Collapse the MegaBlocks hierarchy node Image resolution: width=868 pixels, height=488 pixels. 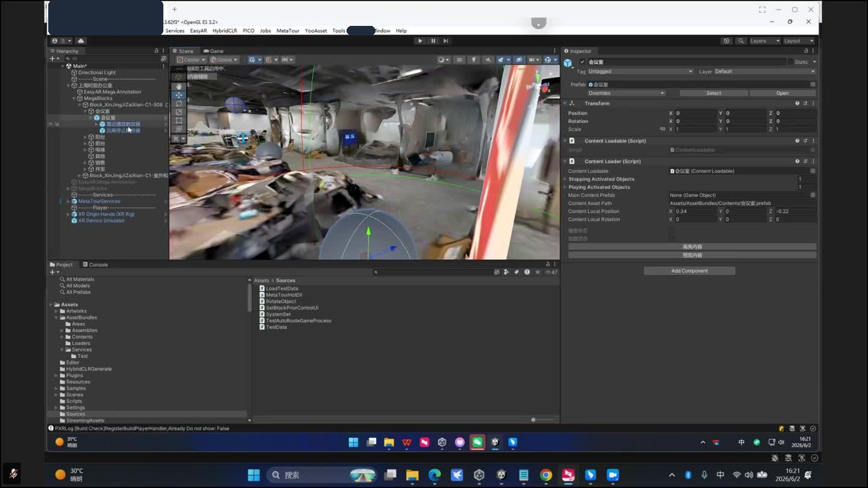(x=74, y=98)
